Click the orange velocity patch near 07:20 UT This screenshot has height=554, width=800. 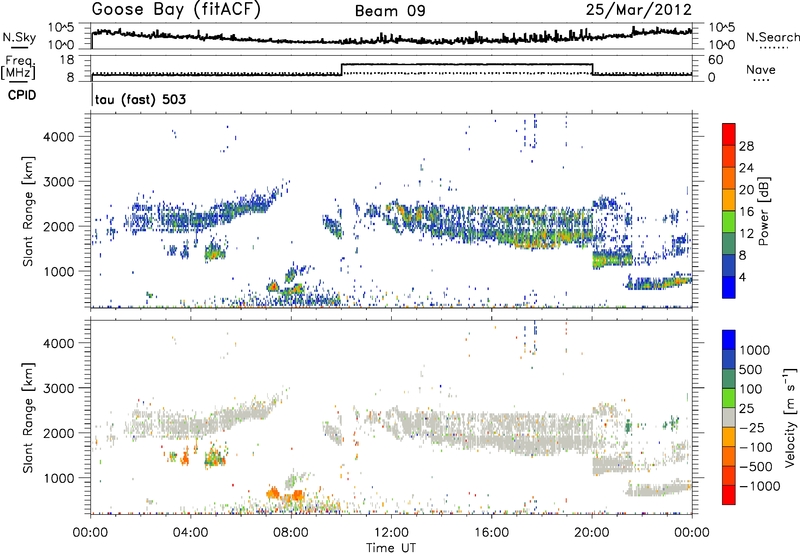point(273,493)
